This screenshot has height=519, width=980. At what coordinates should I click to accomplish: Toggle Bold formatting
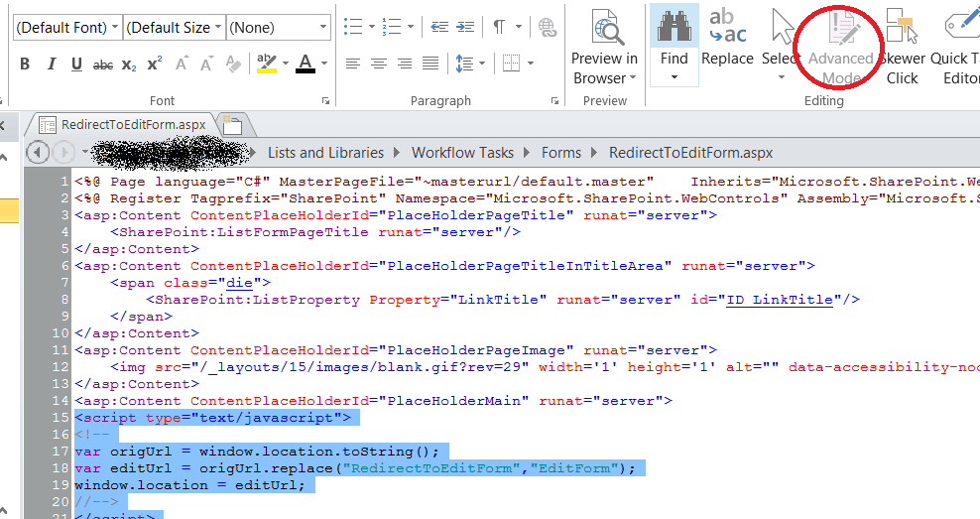(x=25, y=64)
